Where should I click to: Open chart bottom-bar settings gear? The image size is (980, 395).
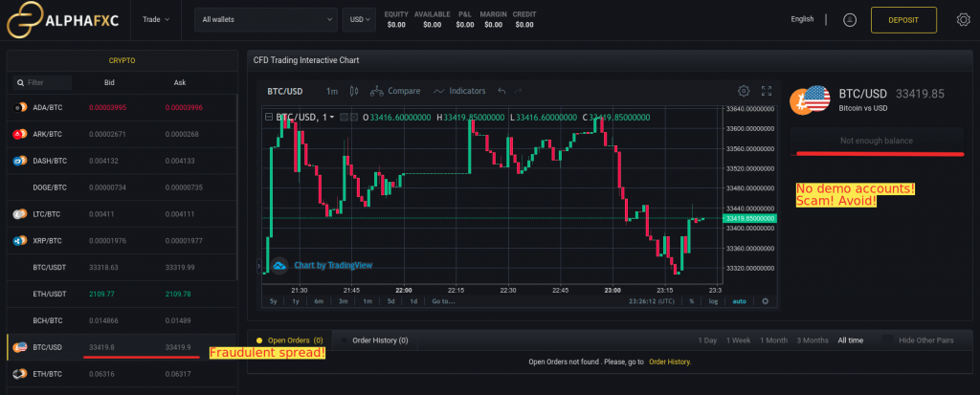pyautogui.click(x=765, y=301)
